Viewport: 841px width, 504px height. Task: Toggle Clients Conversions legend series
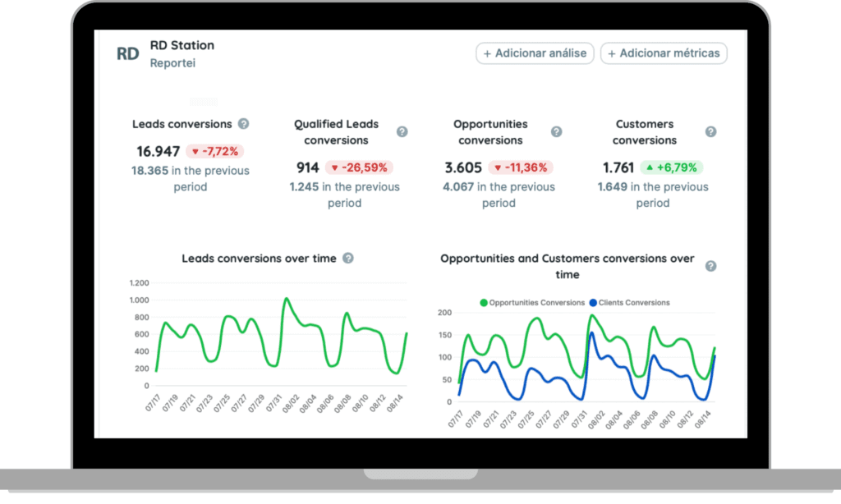[x=634, y=303]
